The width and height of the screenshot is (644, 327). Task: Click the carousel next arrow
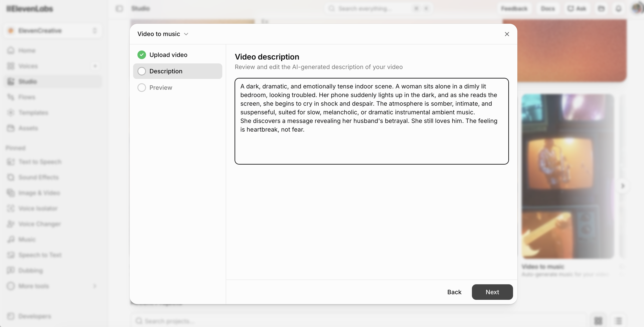pos(623,186)
